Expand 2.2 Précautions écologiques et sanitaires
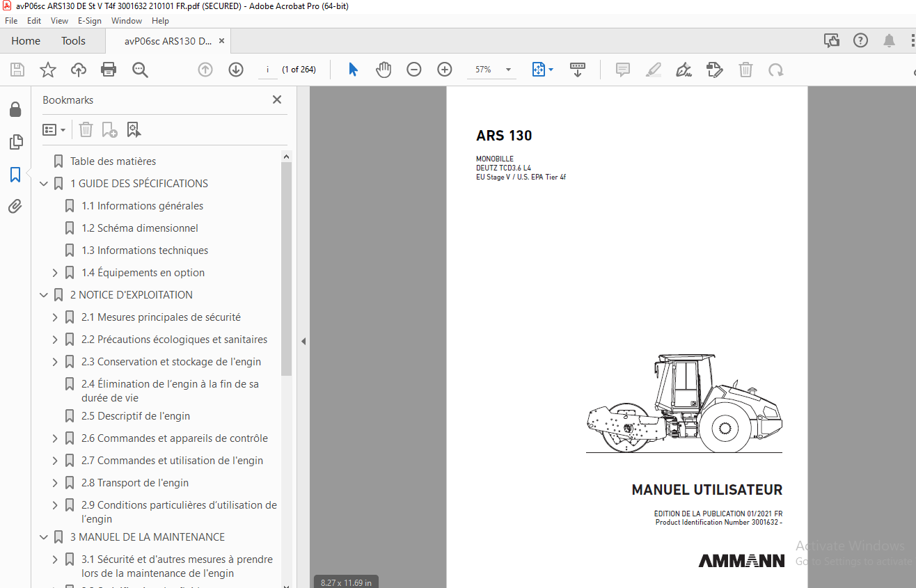 pos(55,340)
